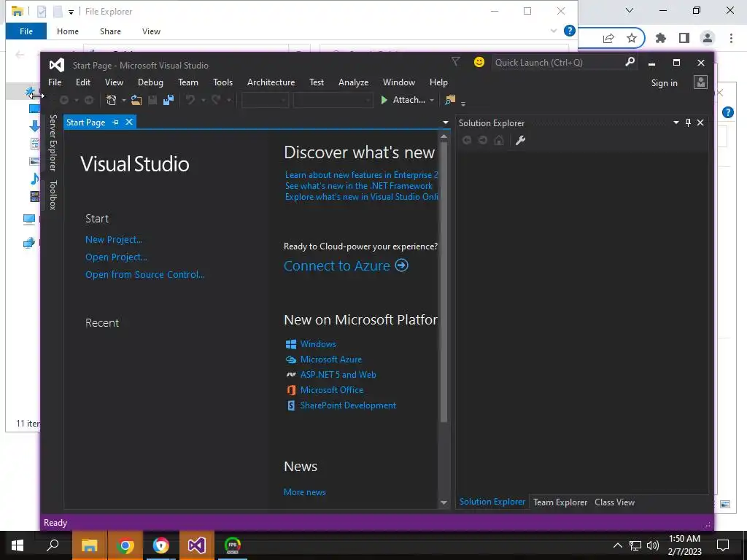Open File Explorer from the taskbar

tap(89, 545)
